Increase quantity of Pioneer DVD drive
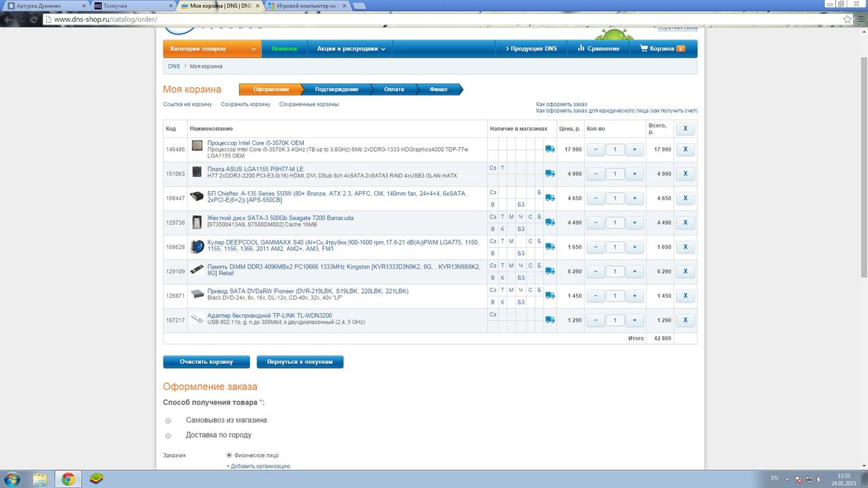Screen dimensions: 868x488 coord(634,296)
